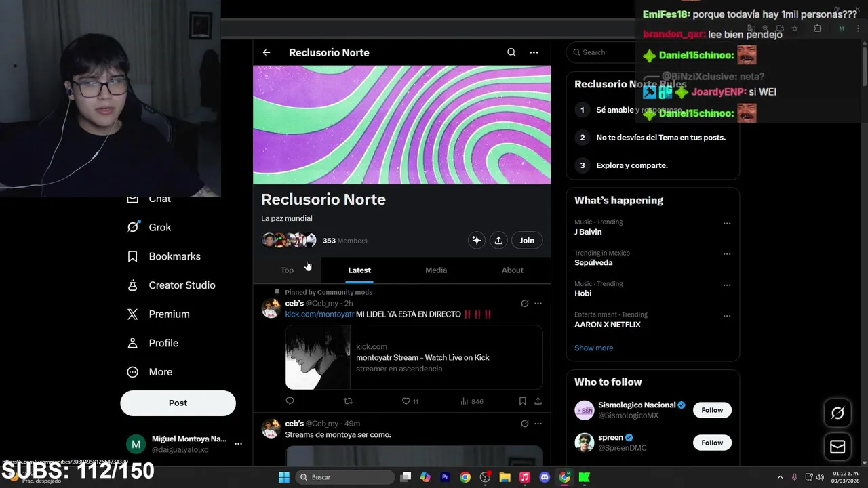Click the kick.com/montoyatr link in pinned post
The image size is (868, 488).
pyautogui.click(x=319, y=314)
